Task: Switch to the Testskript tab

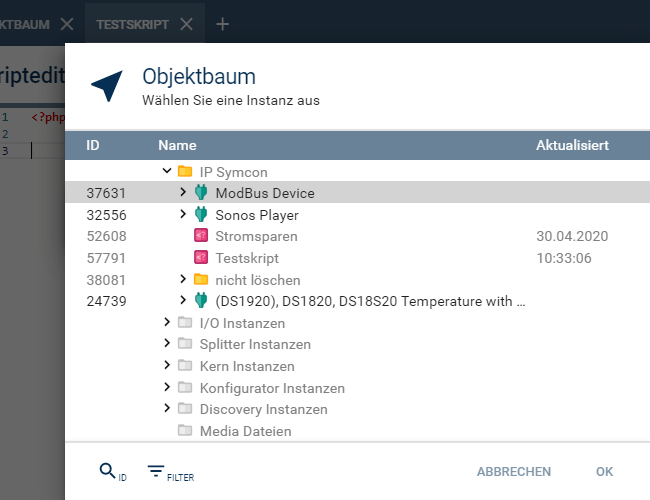Action: tap(132, 24)
